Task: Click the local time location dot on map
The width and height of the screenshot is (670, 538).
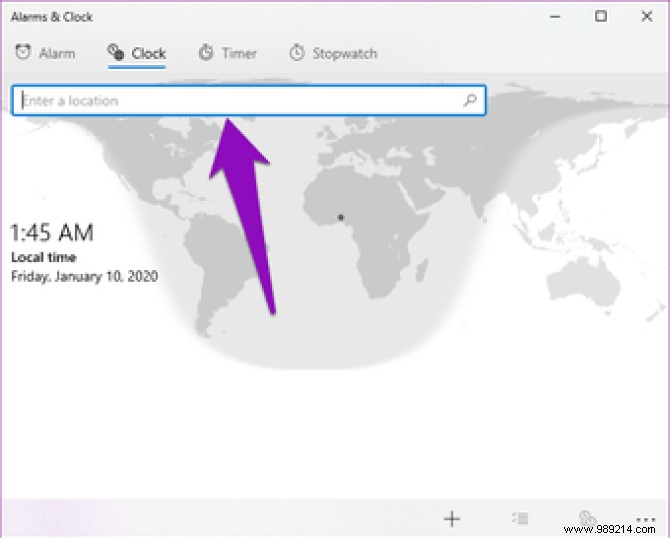Action: (x=341, y=218)
